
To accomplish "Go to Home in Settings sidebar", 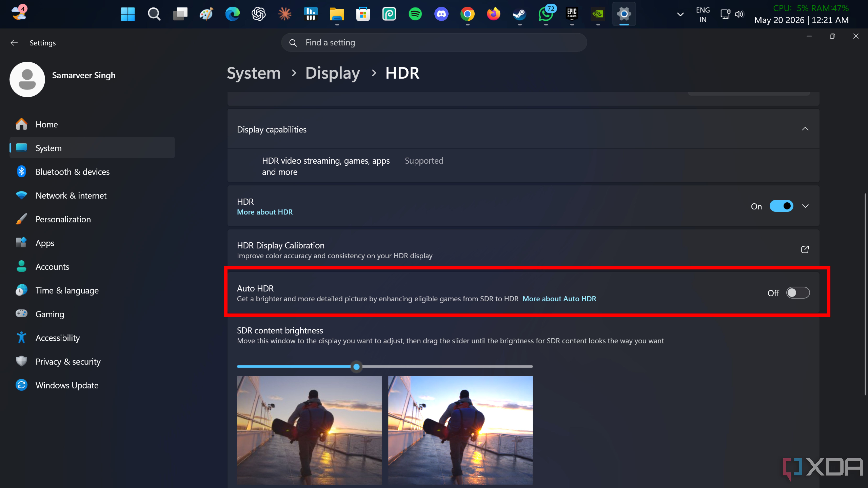I will click(92, 124).
